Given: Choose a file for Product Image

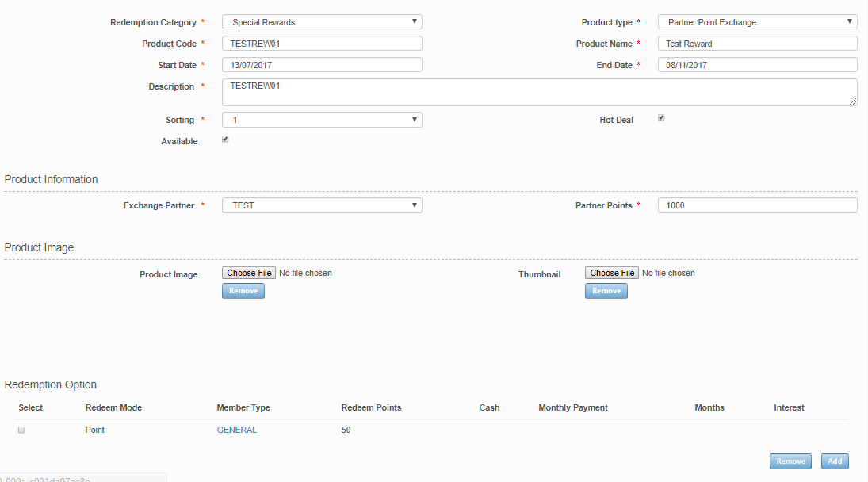Looking at the screenshot, I should click(x=249, y=273).
